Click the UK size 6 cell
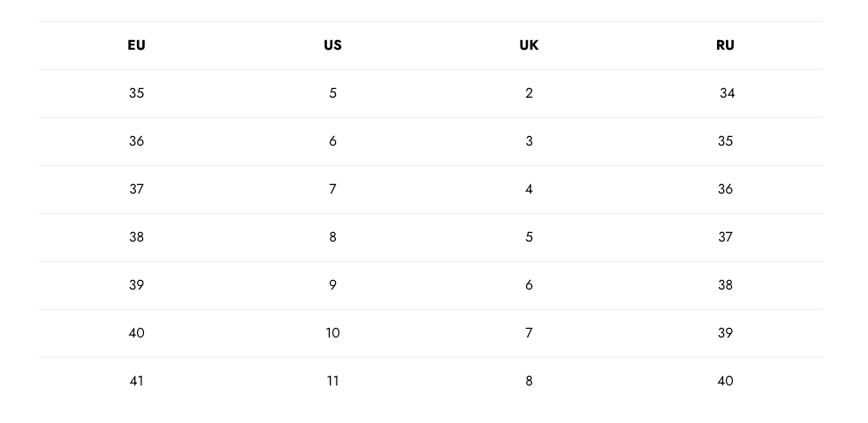The height and width of the screenshot is (423, 868). [x=529, y=285]
